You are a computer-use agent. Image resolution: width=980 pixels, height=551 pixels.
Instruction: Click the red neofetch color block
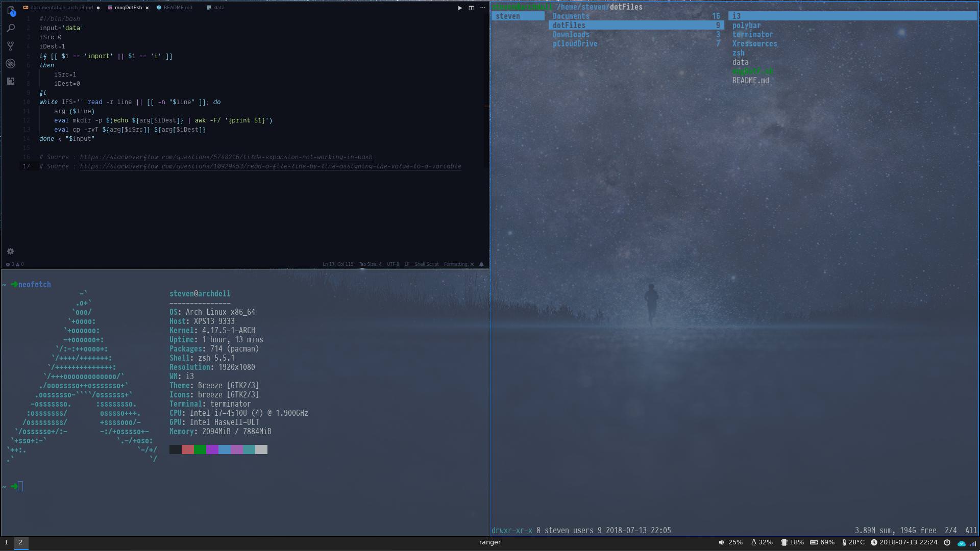pos(188,449)
